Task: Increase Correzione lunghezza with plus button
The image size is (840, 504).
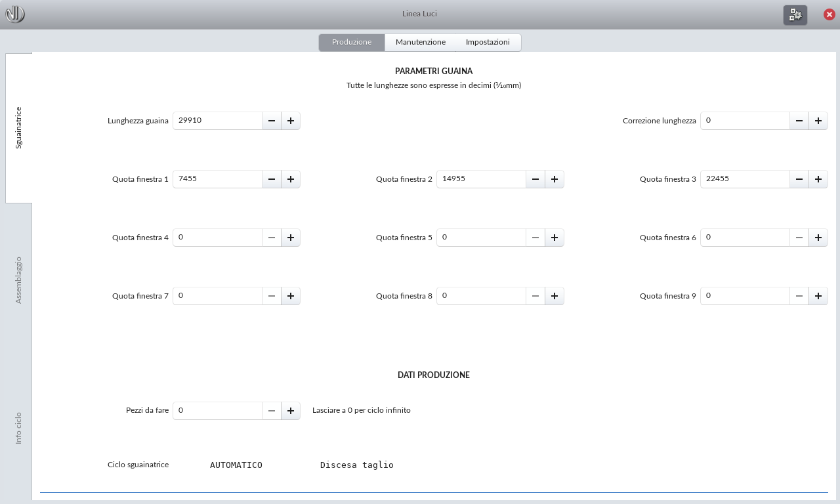Action: (818, 121)
